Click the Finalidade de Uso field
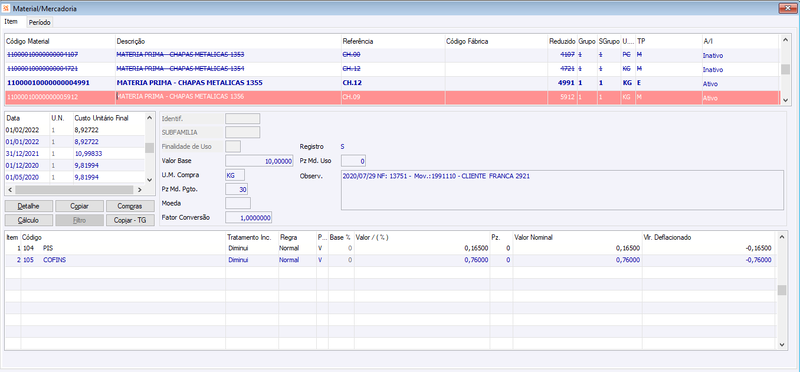This screenshot has width=800, height=372. 233,147
